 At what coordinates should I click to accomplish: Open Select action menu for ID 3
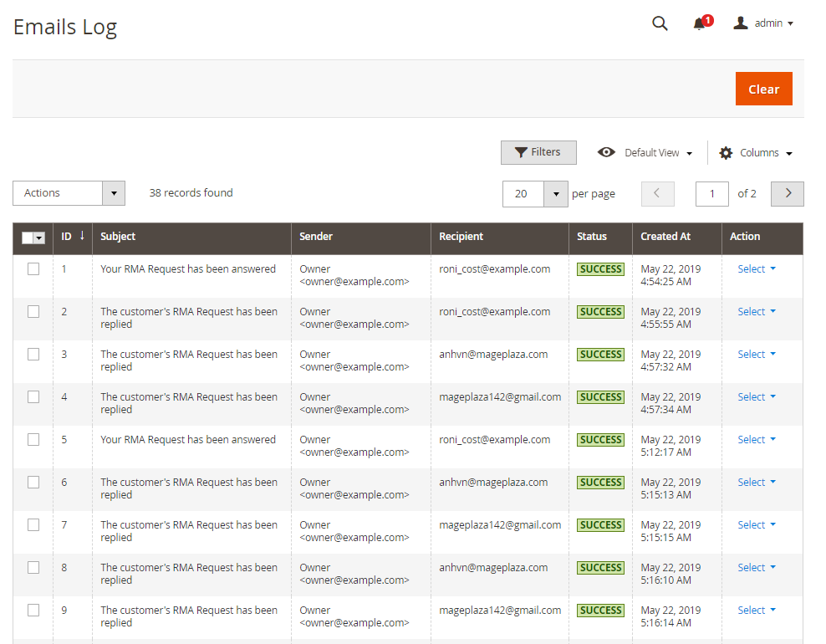[x=756, y=354]
